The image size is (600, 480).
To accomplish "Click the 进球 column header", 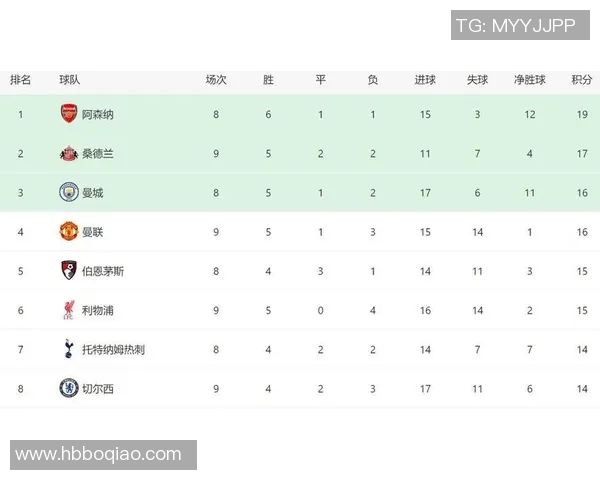I will click(x=425, y=79).
